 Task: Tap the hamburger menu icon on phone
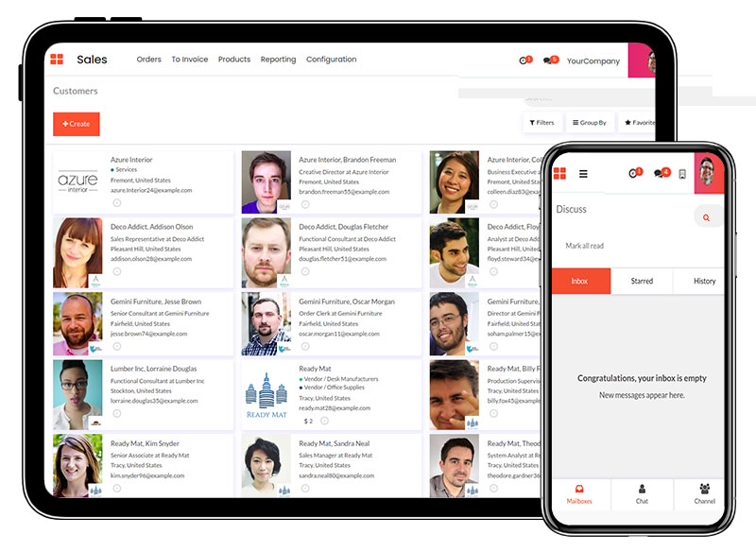(583, 174)
